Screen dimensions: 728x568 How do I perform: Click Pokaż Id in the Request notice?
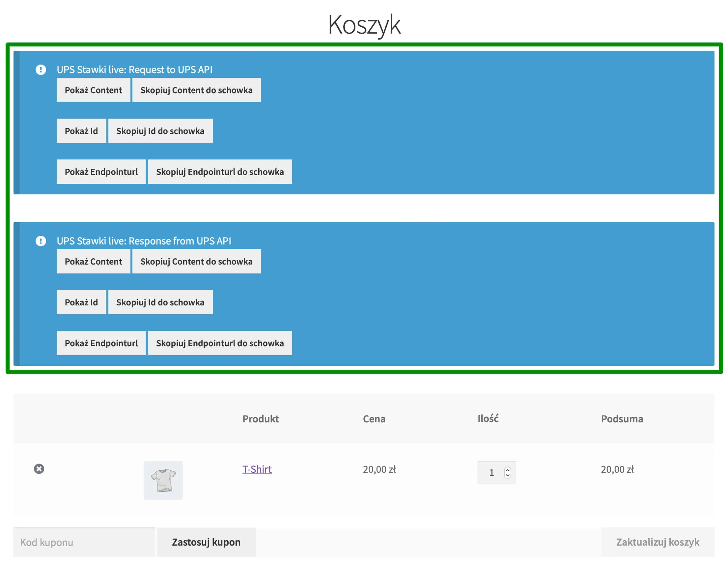pos(81,131)
